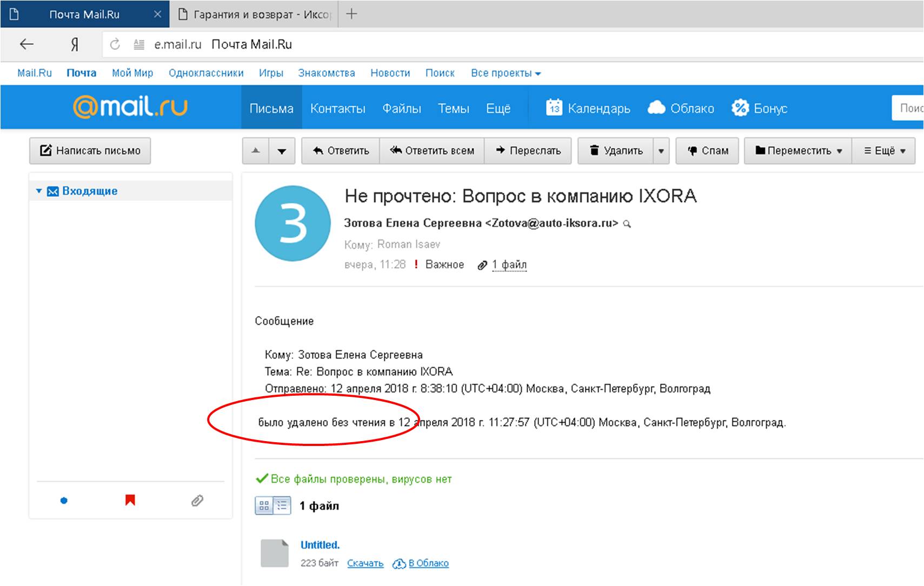Click the Untitled file icon
This screenshot has width=924, height=586.
click(x=275, y=553)
